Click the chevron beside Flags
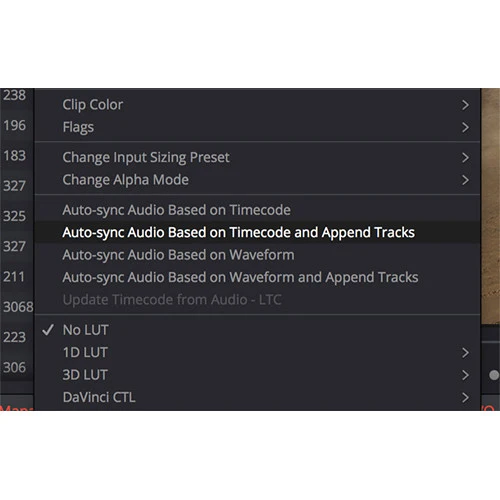 [x=465, y=127]
